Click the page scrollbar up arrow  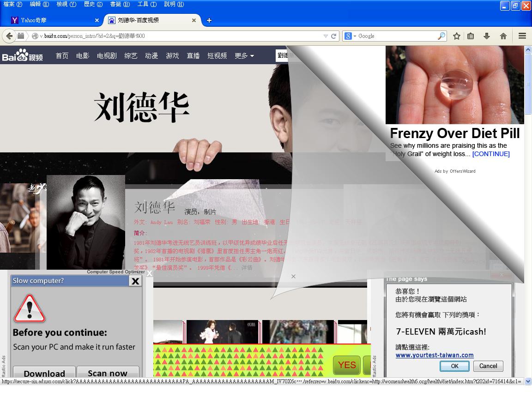point(528,49)
